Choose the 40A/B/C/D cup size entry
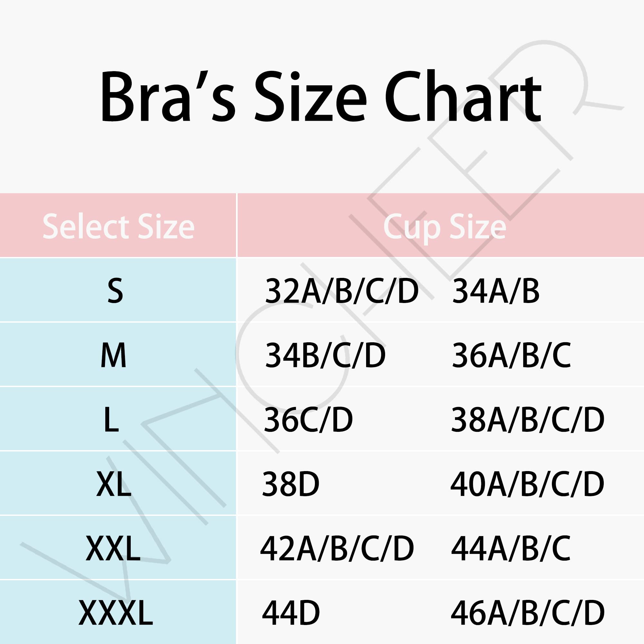This screenshot has width=644, height=644. click(527, 484)
